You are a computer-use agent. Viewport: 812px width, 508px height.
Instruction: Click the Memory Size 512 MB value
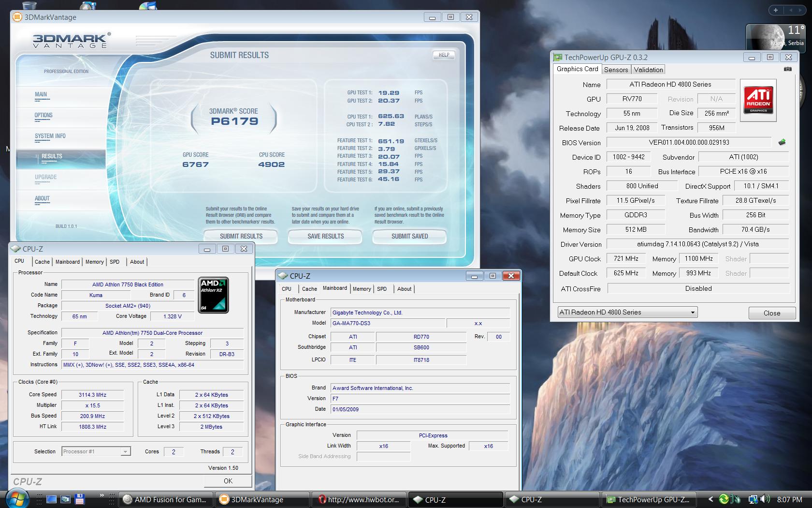636,230
